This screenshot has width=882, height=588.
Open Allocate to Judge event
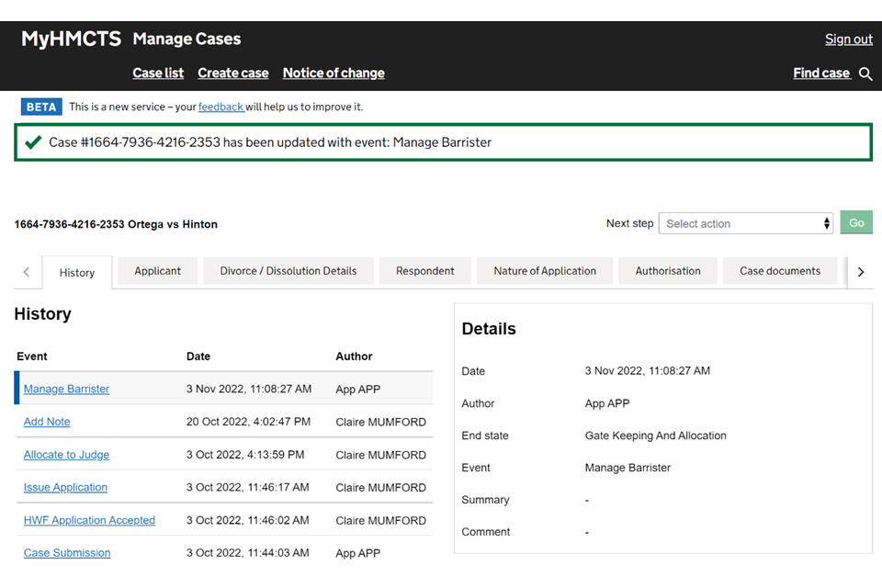tap(66, 455)
